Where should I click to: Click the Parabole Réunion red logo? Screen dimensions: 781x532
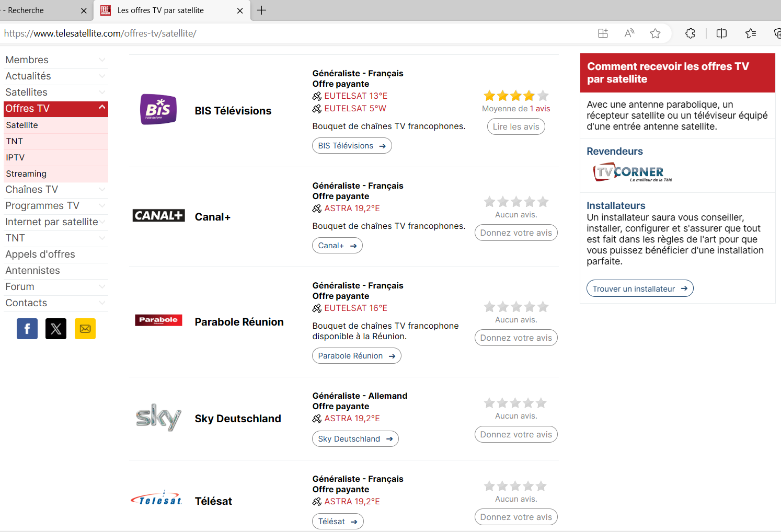pos(158,320)
